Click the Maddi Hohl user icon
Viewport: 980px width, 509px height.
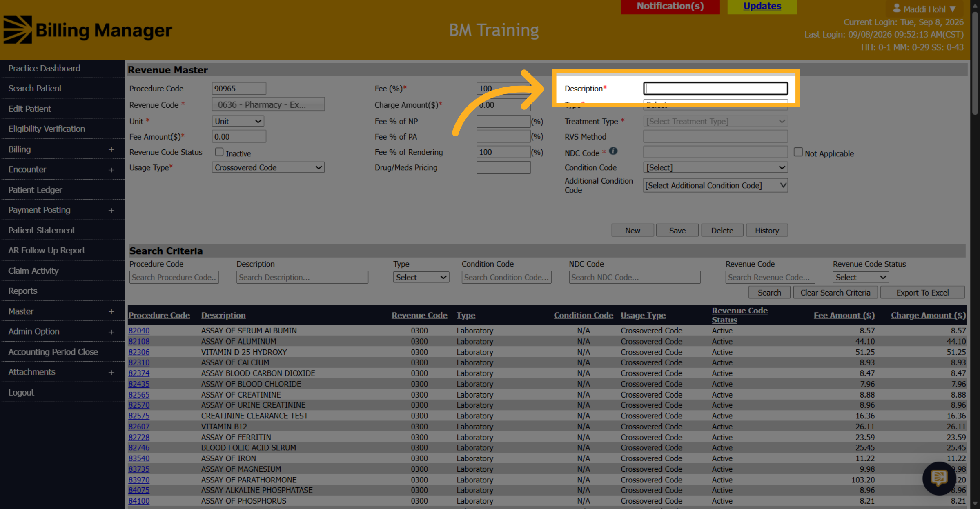point(897,8)
